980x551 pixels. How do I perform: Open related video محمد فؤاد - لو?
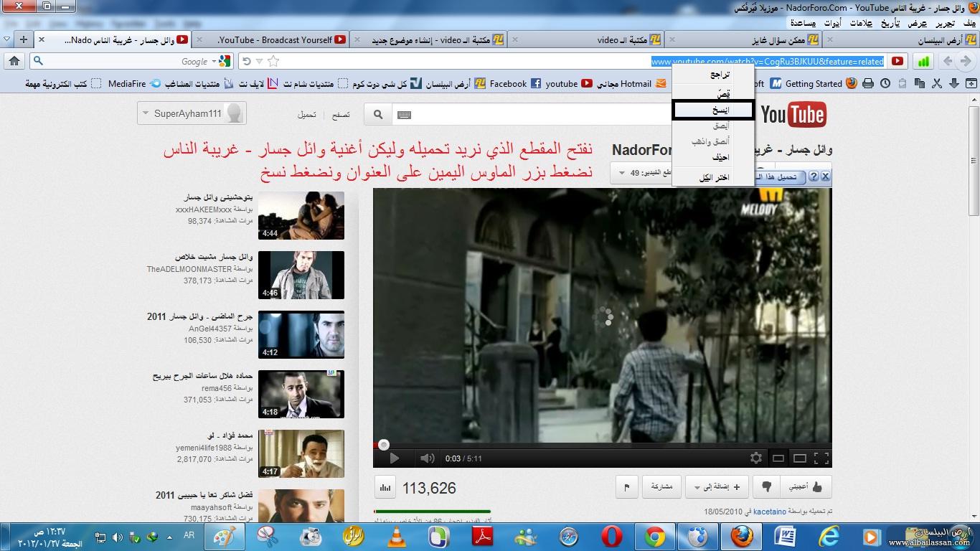coord(301,453)
